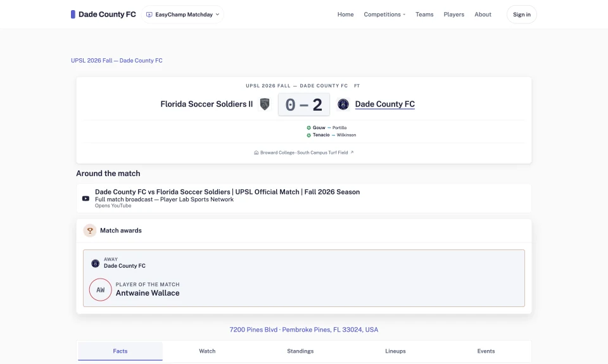Click the player name Antwaine Wallace
Viewport: 608px width, 364px height.
148,293
